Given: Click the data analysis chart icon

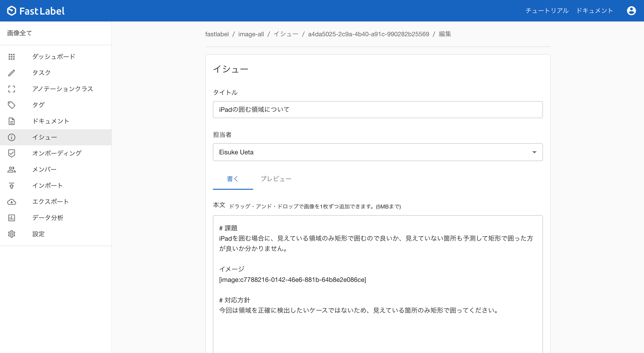Looking at the screenshot, I should pos(11,218).
